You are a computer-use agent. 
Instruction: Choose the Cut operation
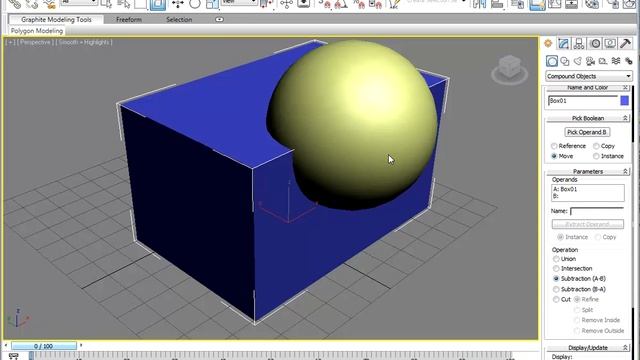(556, 299)
